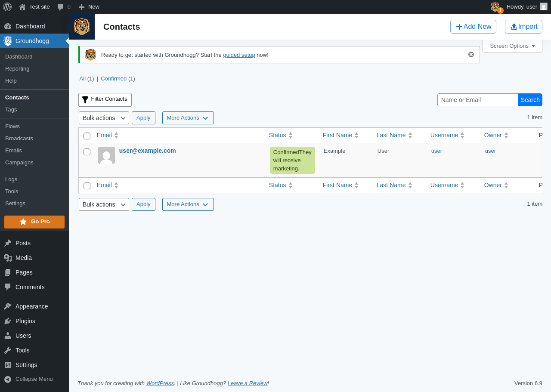Click the Add New contact button
This screenshot has width=551, height=392.
click(473, 27)
